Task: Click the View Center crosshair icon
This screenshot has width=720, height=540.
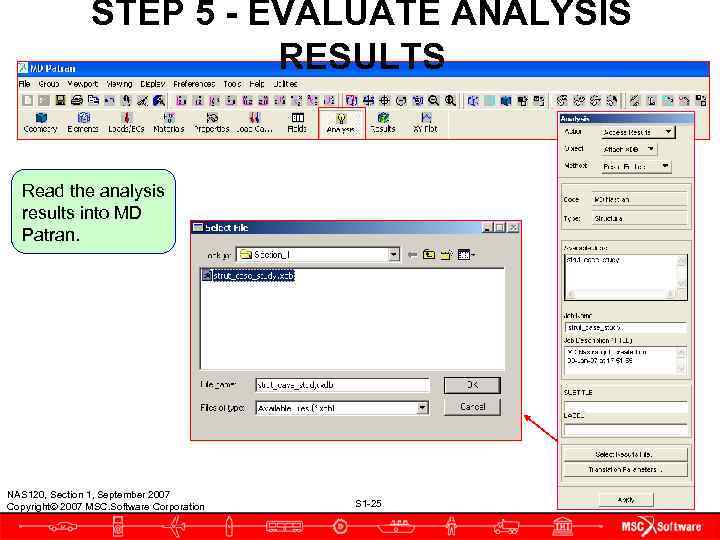Action: tap(384, 101)
